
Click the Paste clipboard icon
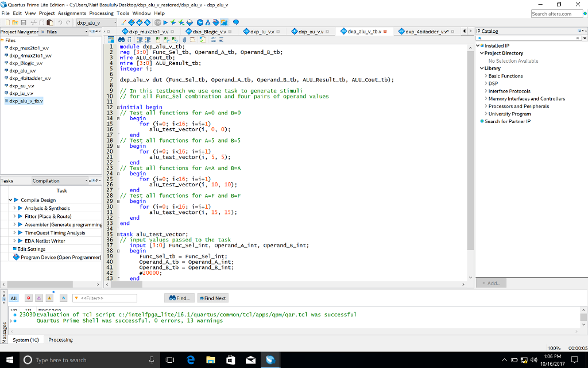coord(50,22)
